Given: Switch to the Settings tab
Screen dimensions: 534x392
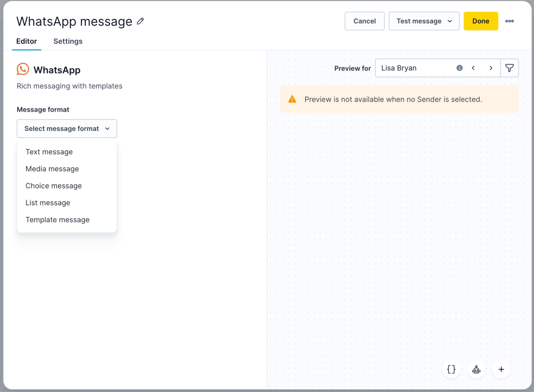Looking at the screenshot, I should pyautogui.click(x=68, y=41).
